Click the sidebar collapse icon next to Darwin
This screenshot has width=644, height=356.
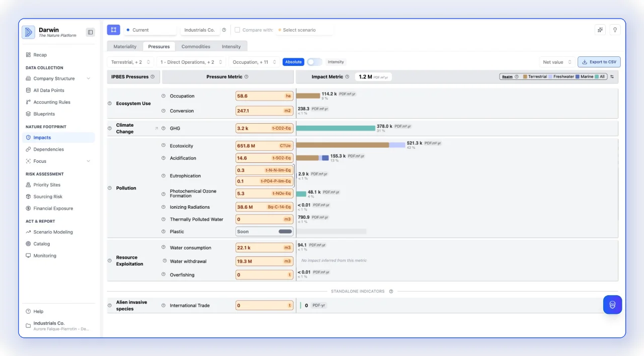(90, 32)
